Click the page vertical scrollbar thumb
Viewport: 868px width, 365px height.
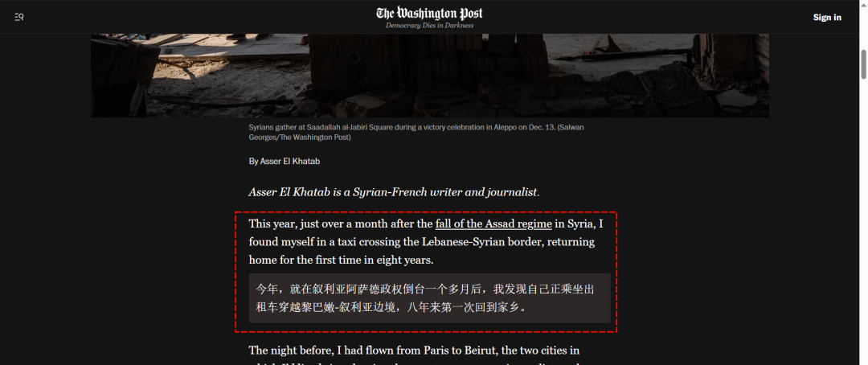click(x=863, y=65)
